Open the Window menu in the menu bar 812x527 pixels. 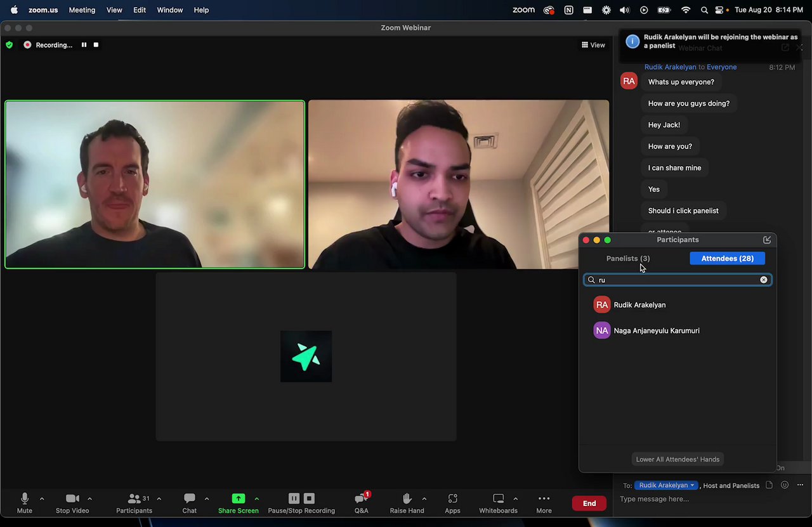point(169,10)
